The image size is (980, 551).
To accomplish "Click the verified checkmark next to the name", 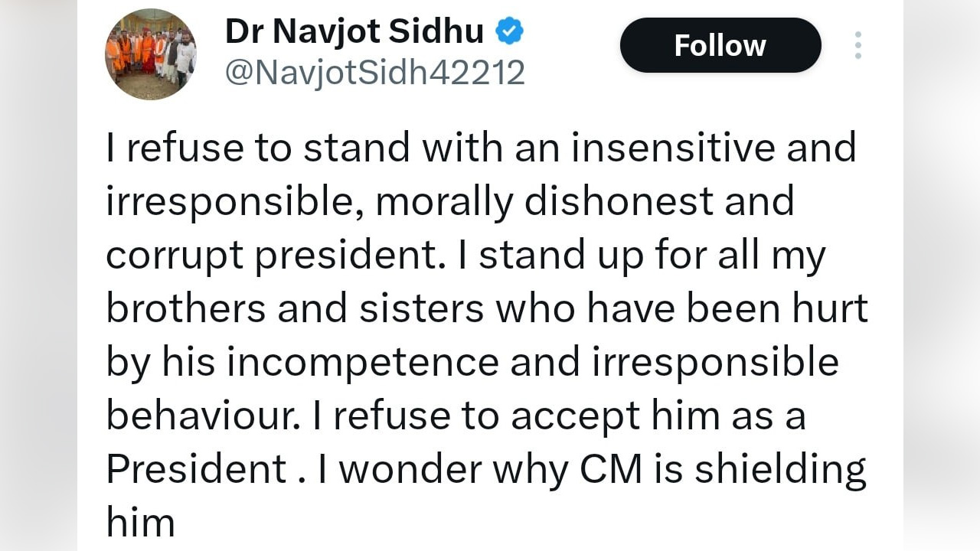I will 508,31.
